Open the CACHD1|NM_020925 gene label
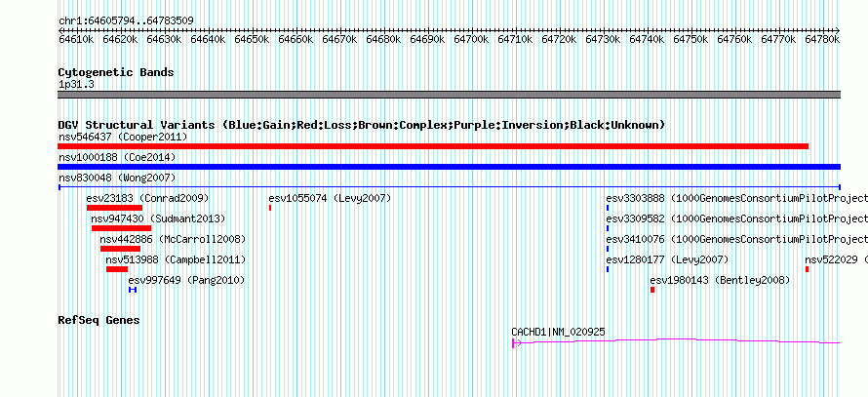 coord(558,333)
